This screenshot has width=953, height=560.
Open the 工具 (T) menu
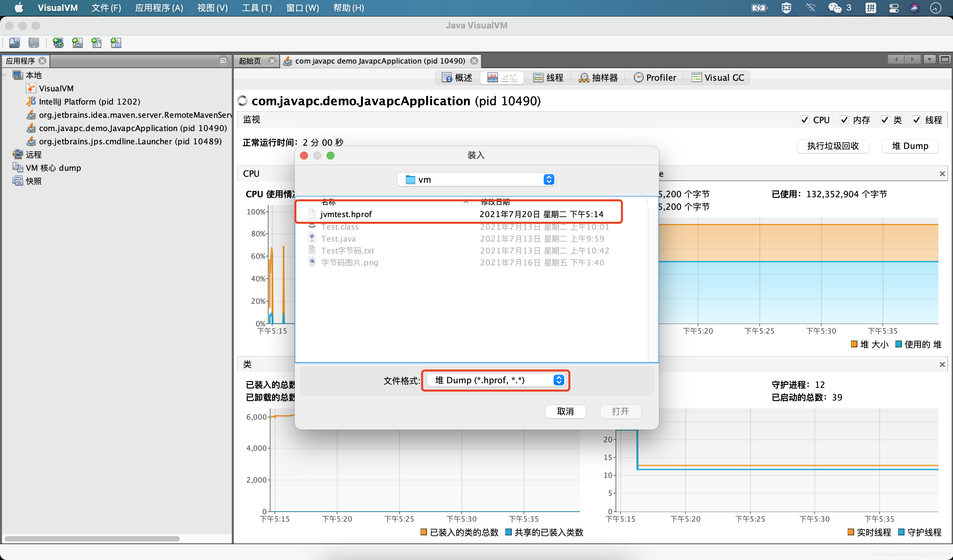tap(257, 8)
